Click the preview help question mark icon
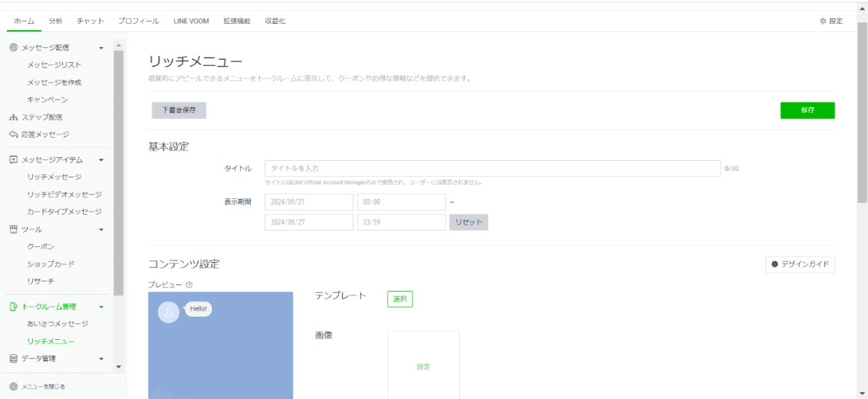 (x=189, y=284)
